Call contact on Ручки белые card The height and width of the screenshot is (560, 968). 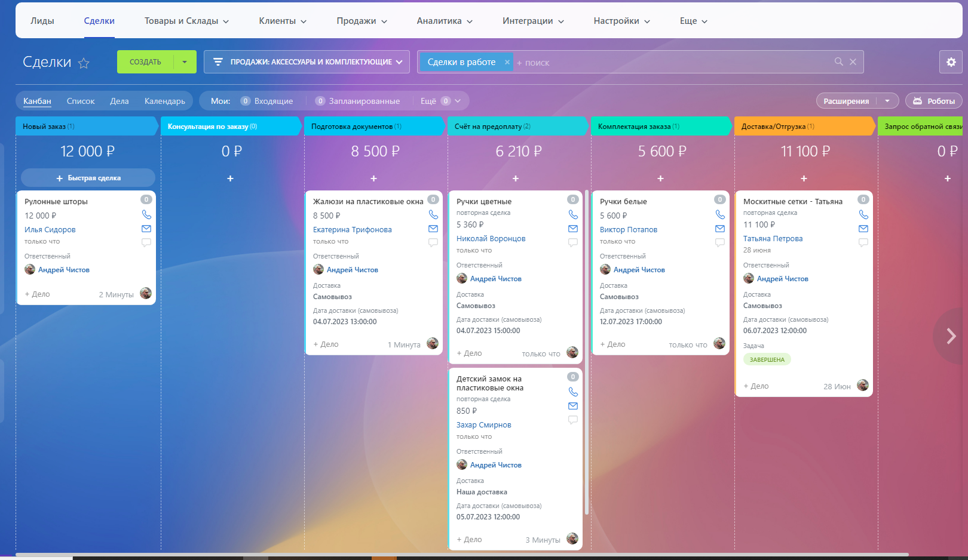(720, 214)
